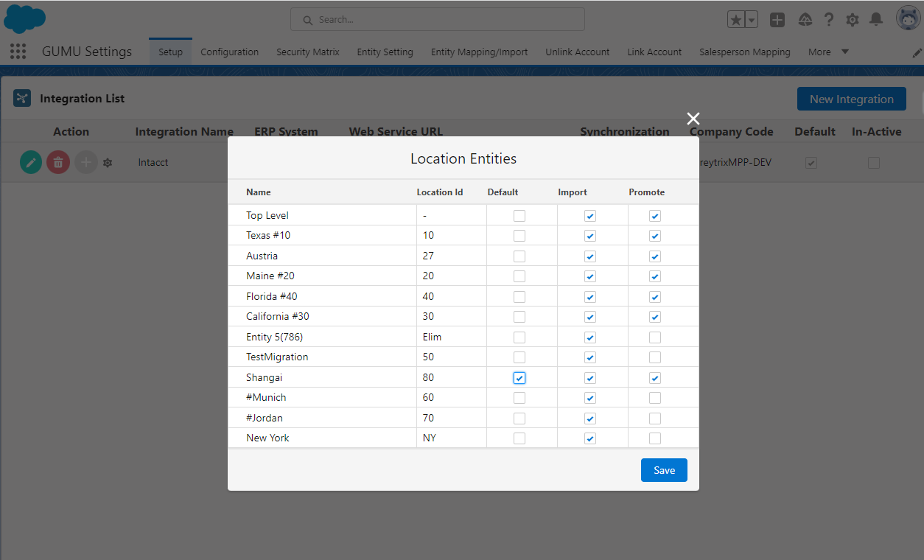This screenshot has width=924, height=560.
Task: Expand the More tabs dropdown
Action: pos(828,52)
